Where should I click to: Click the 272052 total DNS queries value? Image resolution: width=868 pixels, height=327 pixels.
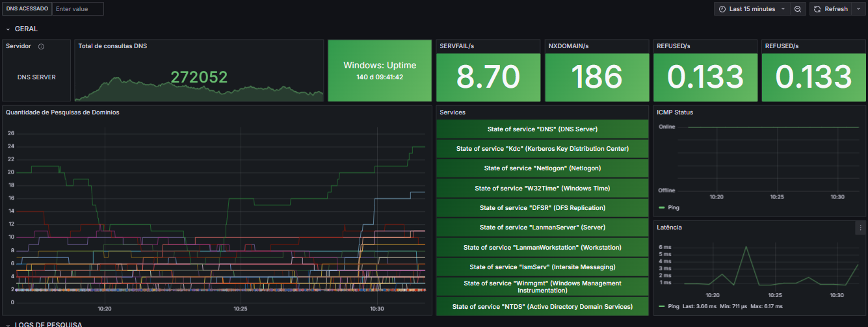pos(199,77)
